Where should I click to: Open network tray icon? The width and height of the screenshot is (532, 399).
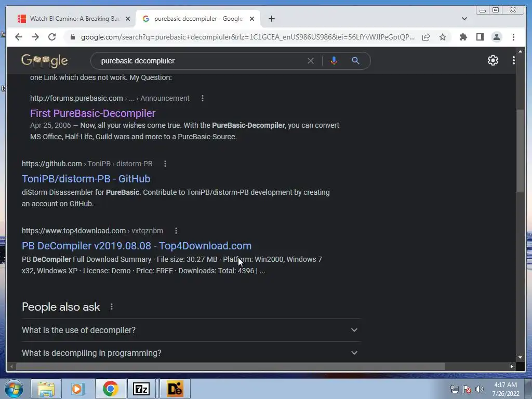454,389
